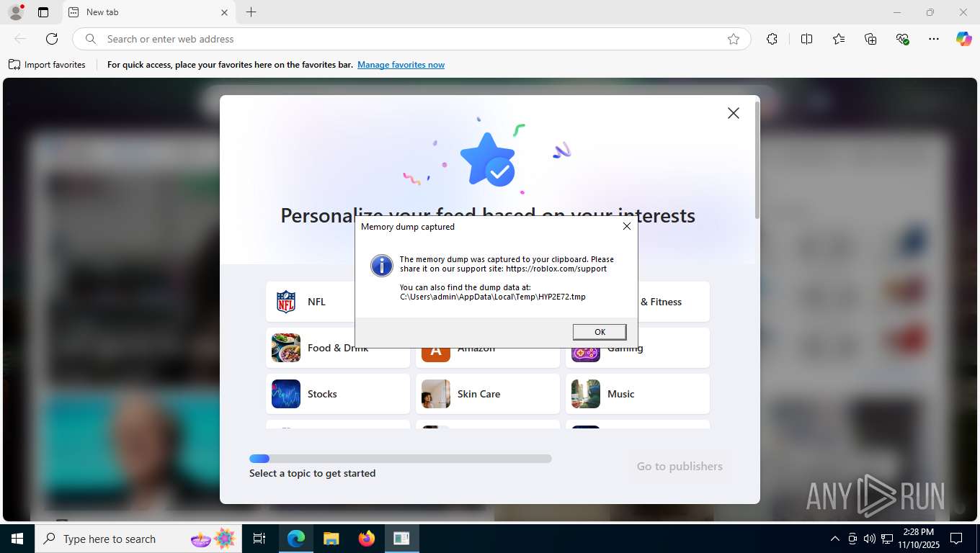The image size is (980, 553).
Task: Click the Go to publishers button
Action: click(x=680, y=466)
